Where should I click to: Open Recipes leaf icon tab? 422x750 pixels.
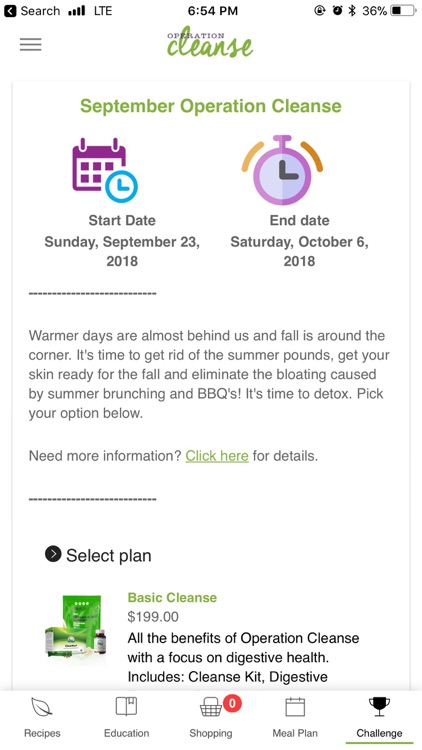[42, 707]
